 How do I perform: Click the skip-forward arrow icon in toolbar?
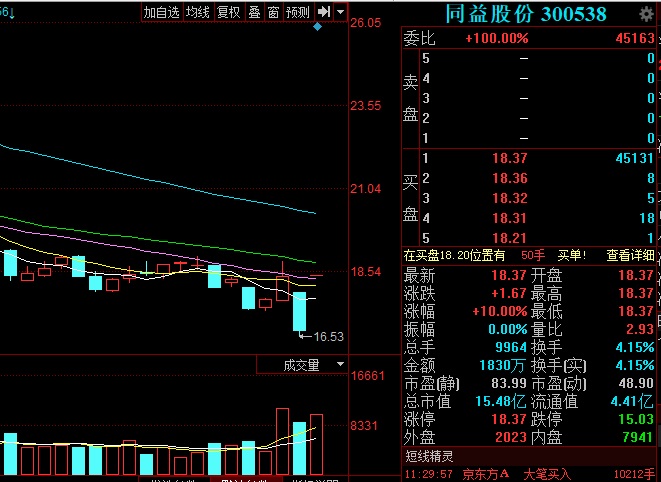[x=324, y=12]
